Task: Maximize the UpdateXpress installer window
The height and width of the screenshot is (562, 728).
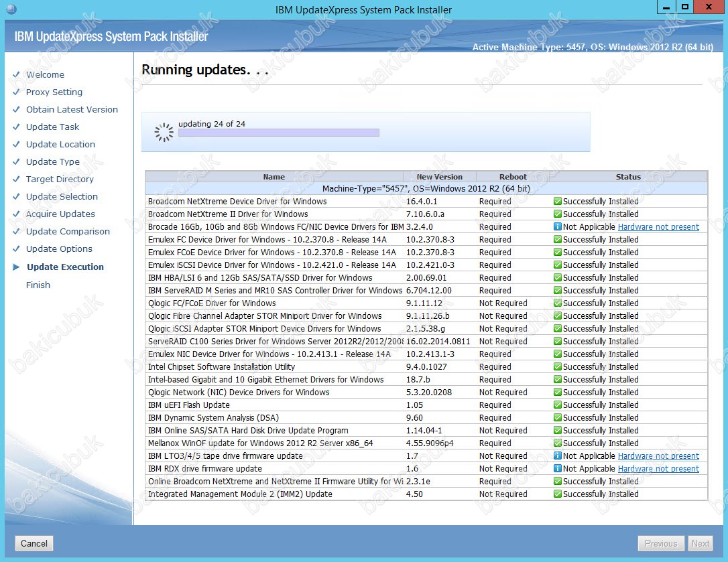Action: (684, 7)
